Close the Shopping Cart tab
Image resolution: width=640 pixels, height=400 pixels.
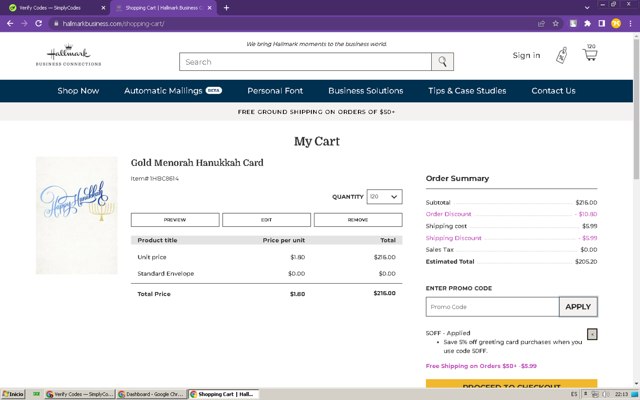tap(210, 8)
